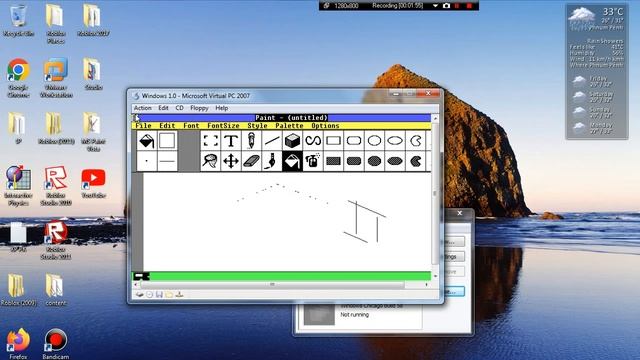Click the line width indicator box

167,161
